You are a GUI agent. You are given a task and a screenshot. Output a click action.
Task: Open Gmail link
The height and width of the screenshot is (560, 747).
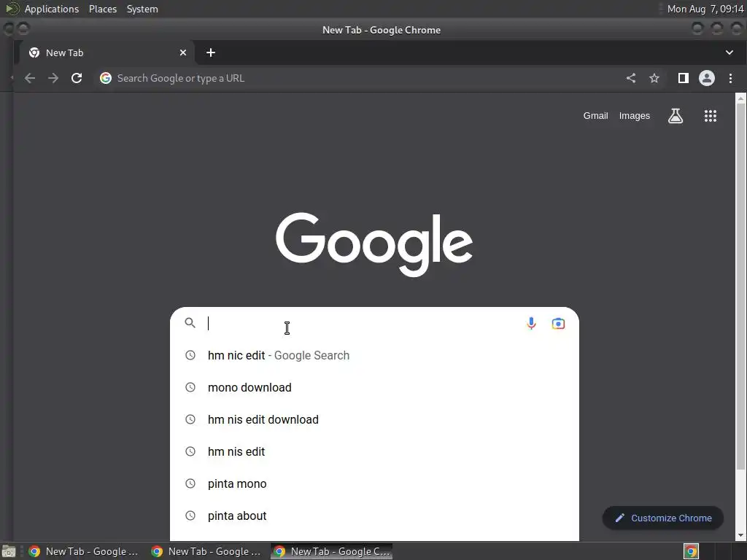[595, 116]
